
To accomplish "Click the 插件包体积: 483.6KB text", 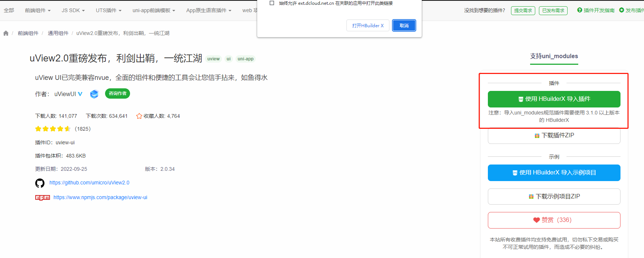I will [60, 156].
